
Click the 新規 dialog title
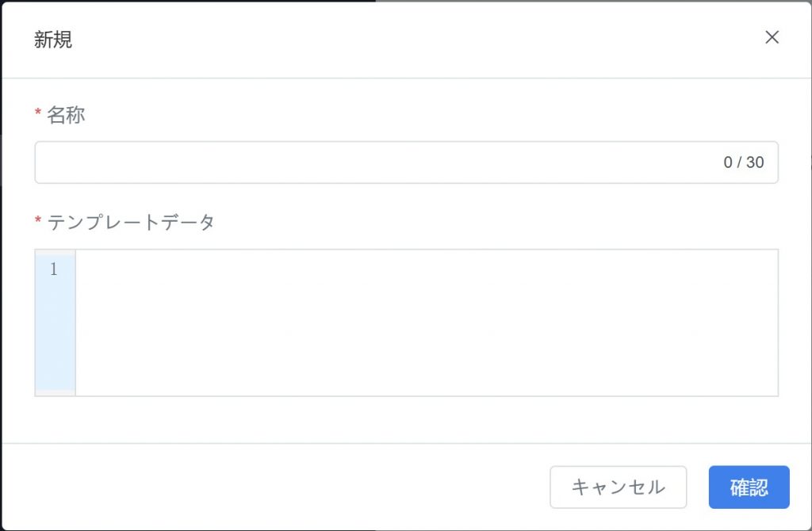(53, 40)
